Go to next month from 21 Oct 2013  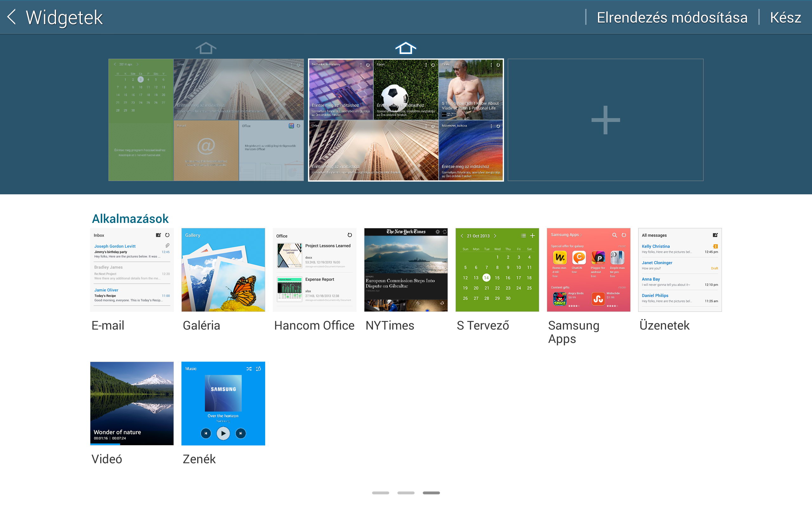[x=495, y=236]
